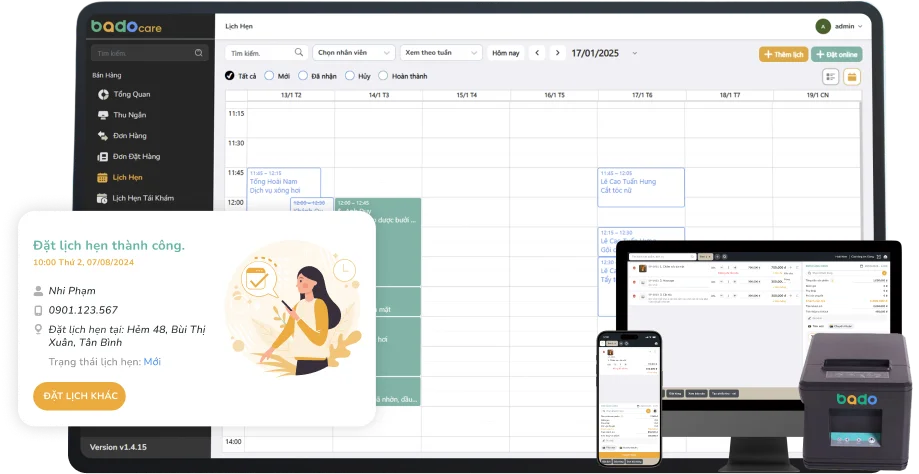The height and width of the screenshot is (474, 919).
Task: Click the 19/1 CN column header
Action: click(818, 95)
